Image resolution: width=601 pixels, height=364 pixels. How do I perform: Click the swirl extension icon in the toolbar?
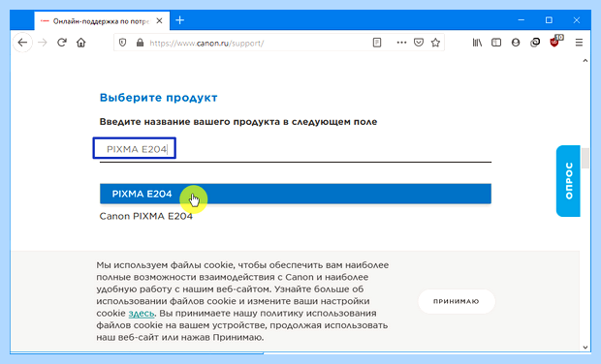[535, 43]
